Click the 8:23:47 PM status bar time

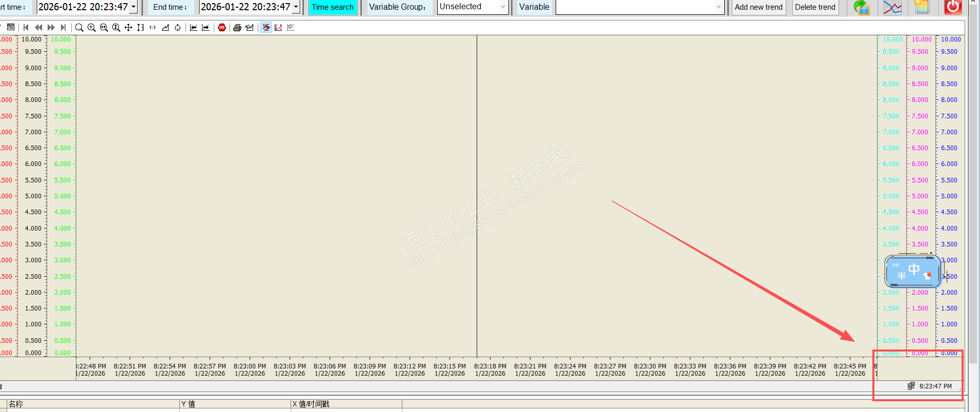coord(935,386)
